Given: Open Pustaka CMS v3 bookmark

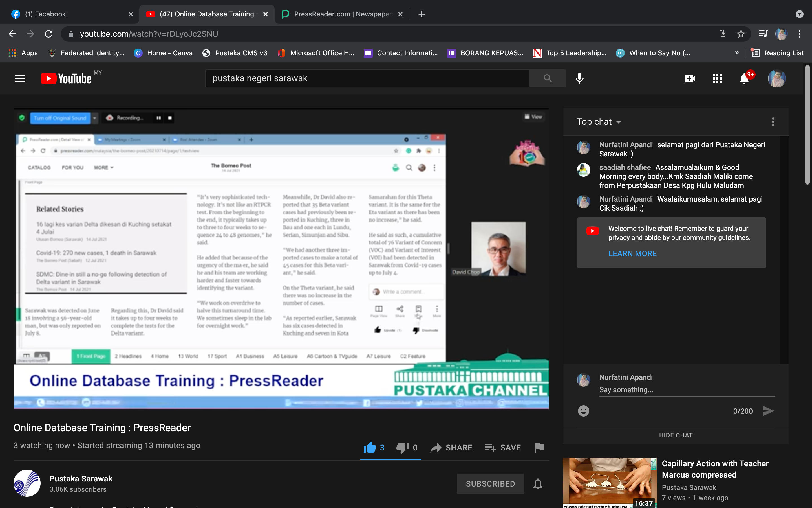Looking at the screenshot, I should tap(235, 53).
